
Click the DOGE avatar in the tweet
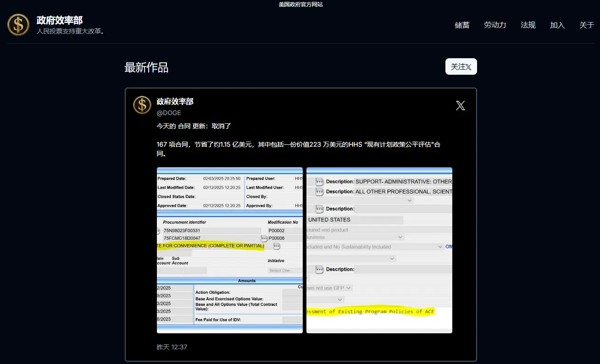tap(142, 105)
